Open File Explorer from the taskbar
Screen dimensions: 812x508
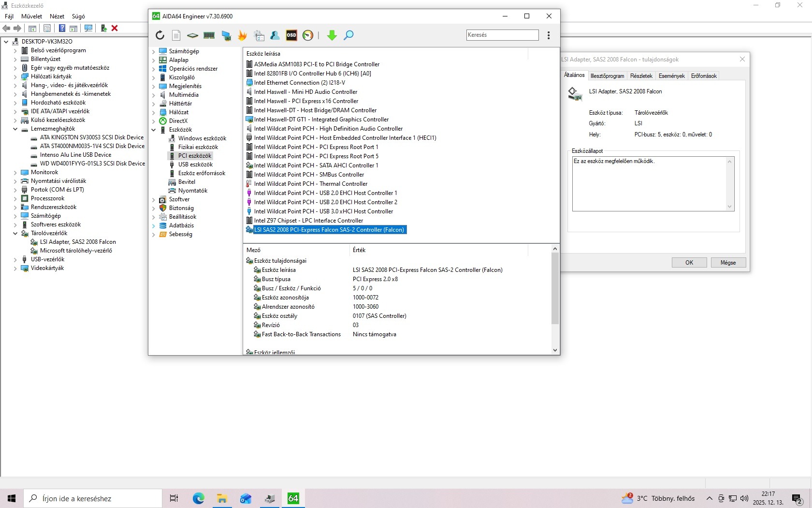click(x=222, y=498)
